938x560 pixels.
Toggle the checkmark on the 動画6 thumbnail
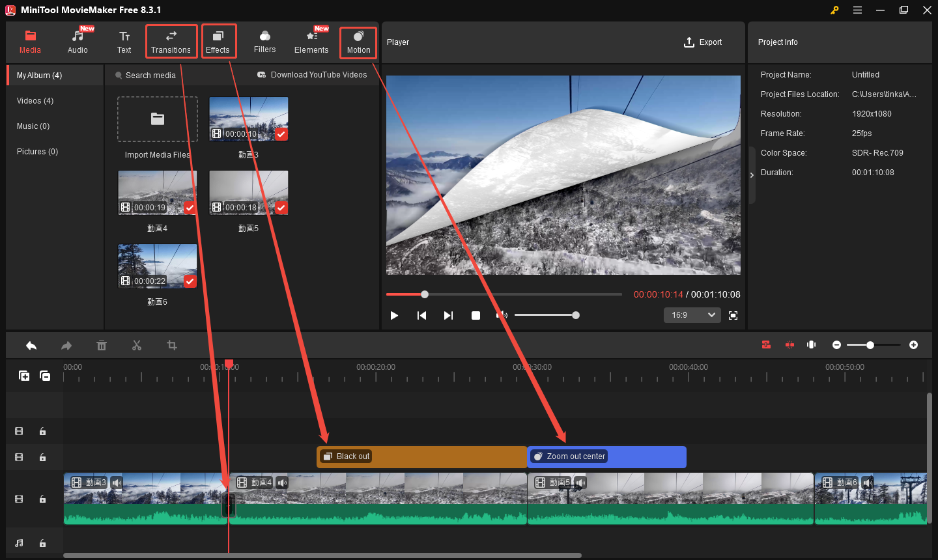pyautogui.click(x=190, y=281)
